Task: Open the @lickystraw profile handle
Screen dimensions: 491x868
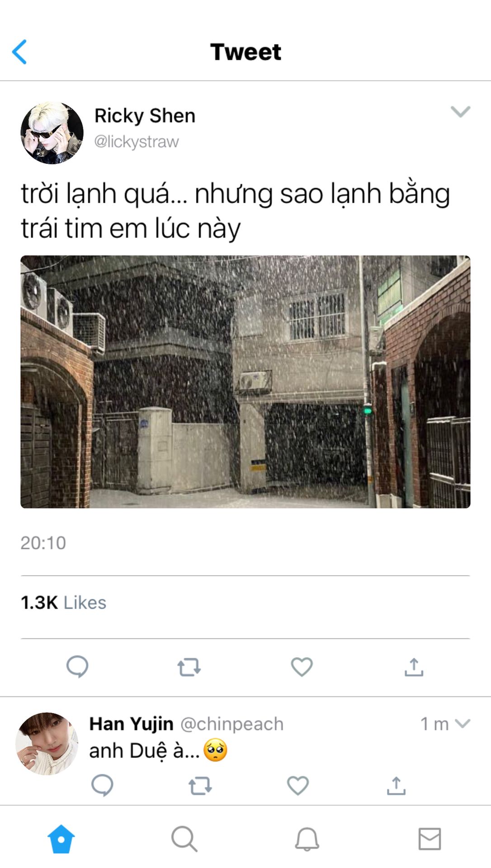Action: pos(137,142)
